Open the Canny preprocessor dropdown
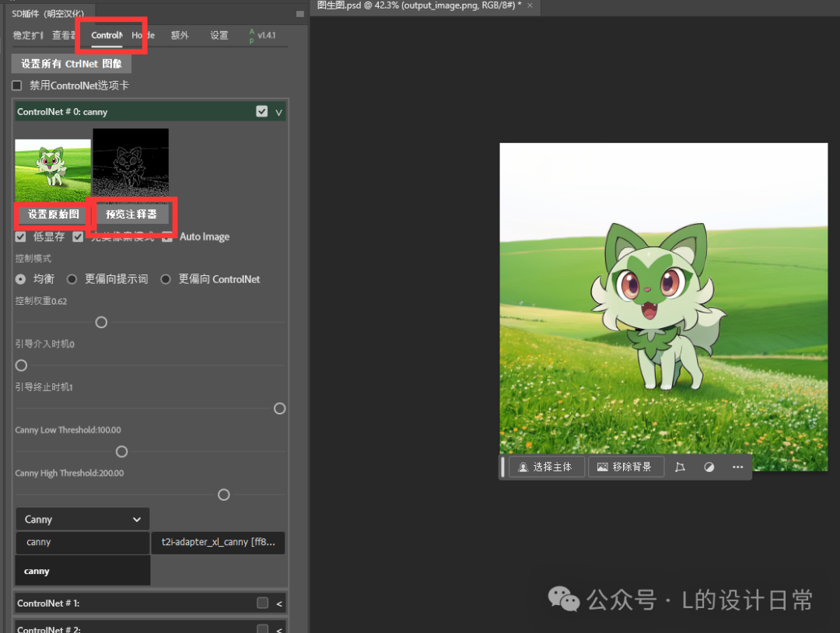The height and width of the screenshot is (633, 840). coord(82,519)
